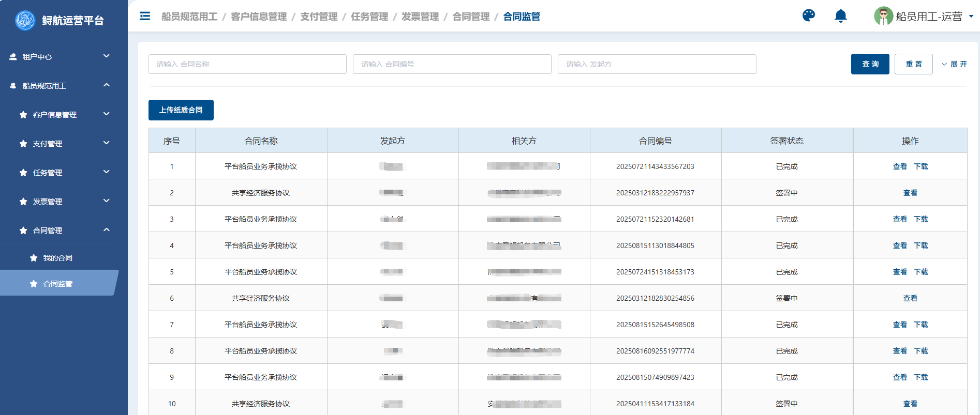Image resolution: width=980 pixels, height=415 pixels.
Task: Click the star icon beside 发票管理
Action: [23, 202]
